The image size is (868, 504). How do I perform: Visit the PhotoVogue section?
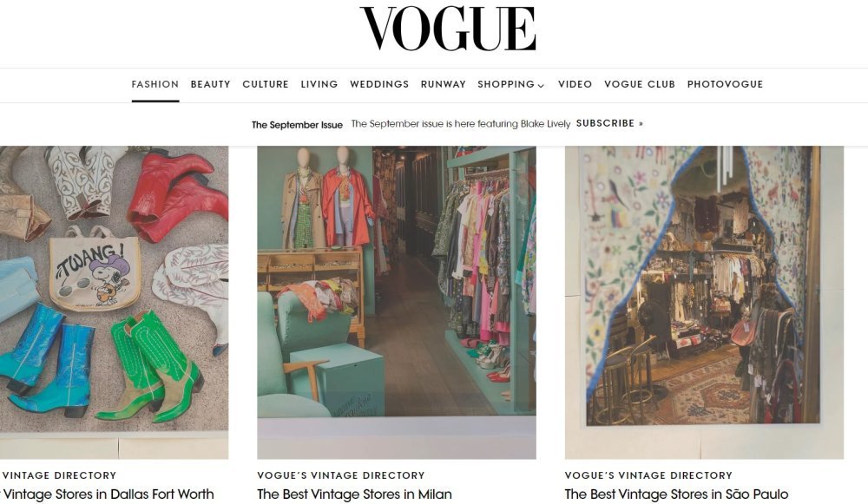[725, 84]
